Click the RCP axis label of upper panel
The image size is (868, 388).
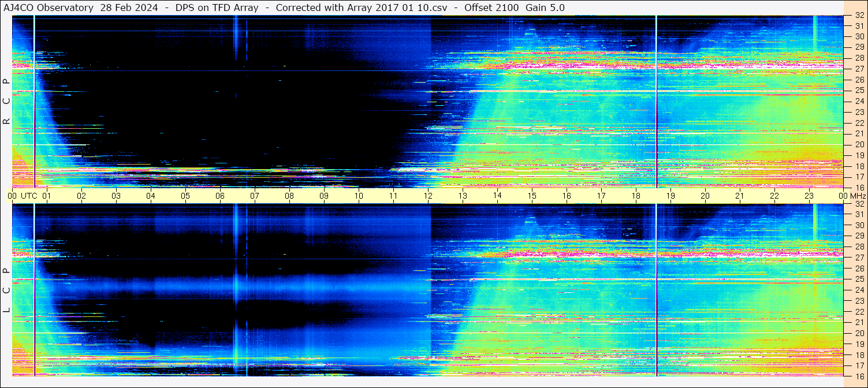point(6,102)
